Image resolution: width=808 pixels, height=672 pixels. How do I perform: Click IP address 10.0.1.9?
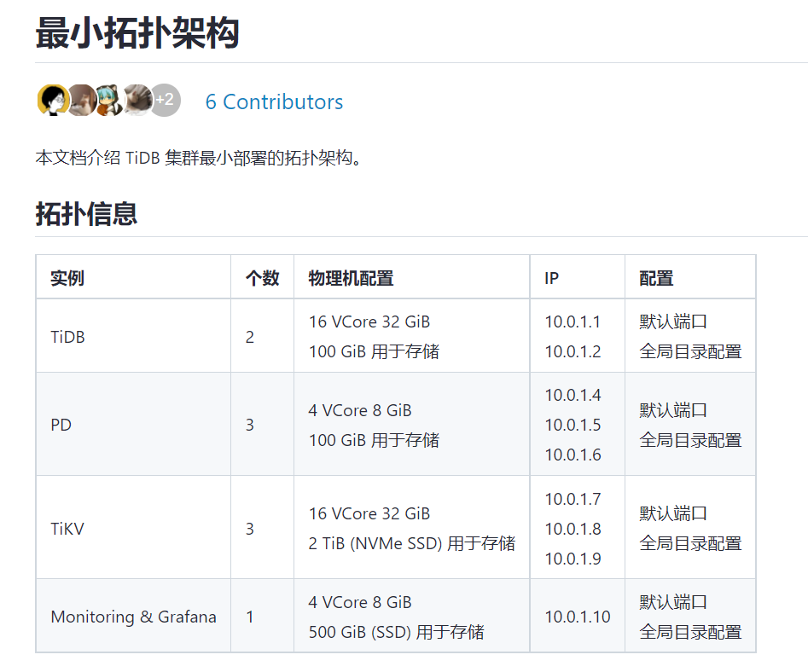point(573,559)
